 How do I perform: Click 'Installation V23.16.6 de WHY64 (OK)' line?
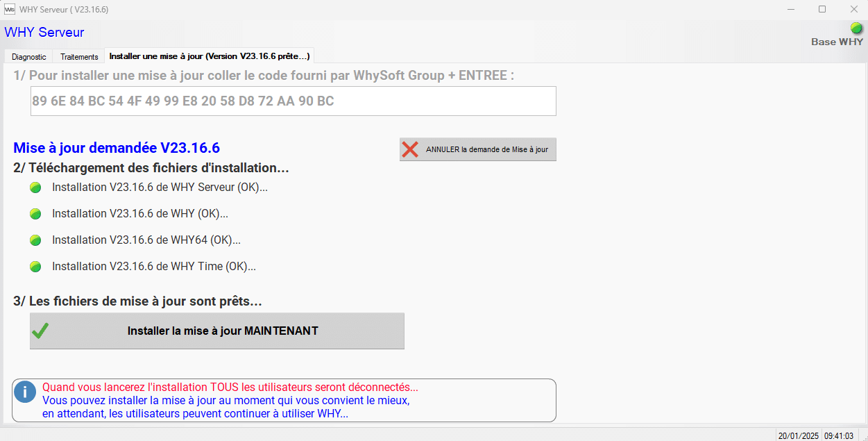146,240
